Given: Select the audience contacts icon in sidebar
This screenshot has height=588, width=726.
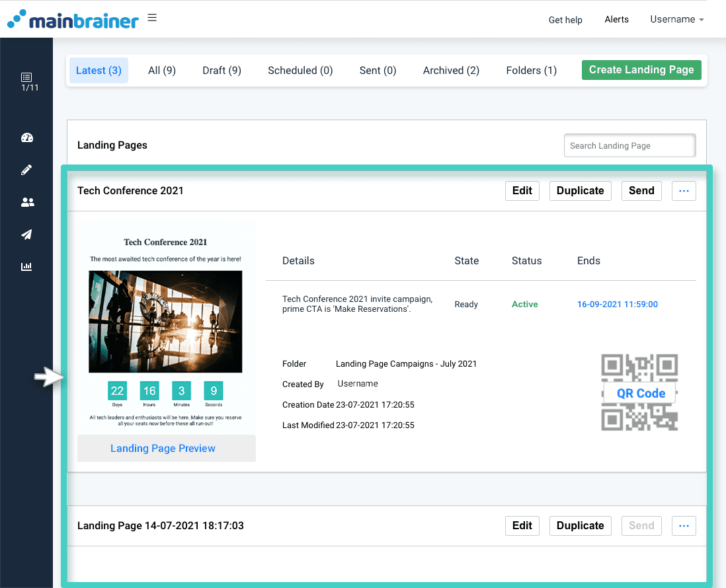Looking at the screenshot, I should pos(27,202).
